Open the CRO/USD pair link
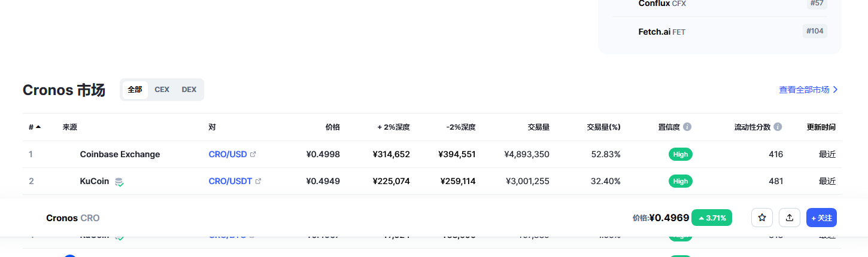 227,154
